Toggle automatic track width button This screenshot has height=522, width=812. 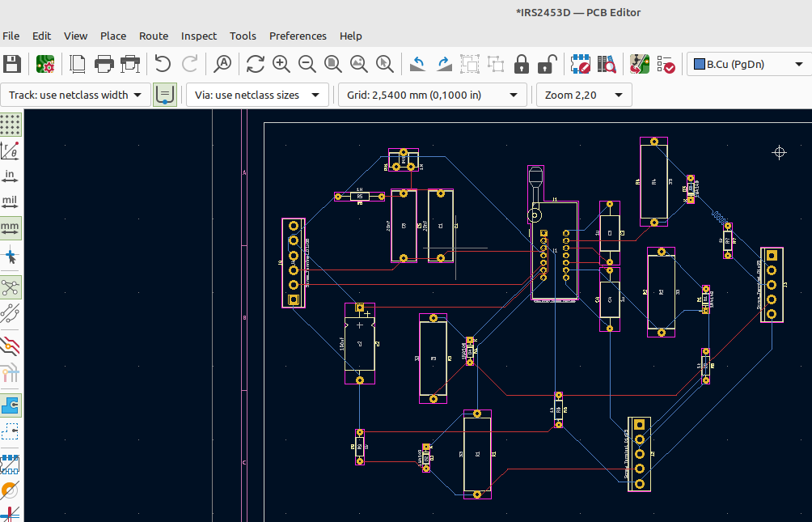(165, 95)
